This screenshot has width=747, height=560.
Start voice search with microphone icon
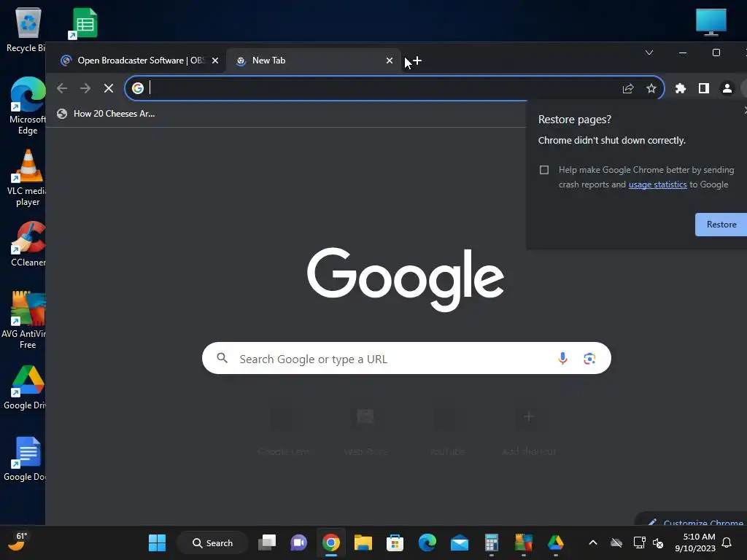562,358
